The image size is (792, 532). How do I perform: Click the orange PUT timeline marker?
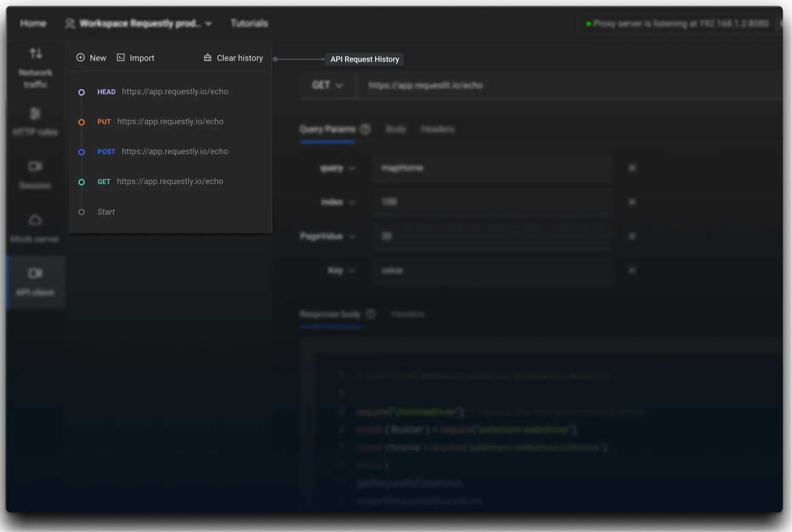82,122
